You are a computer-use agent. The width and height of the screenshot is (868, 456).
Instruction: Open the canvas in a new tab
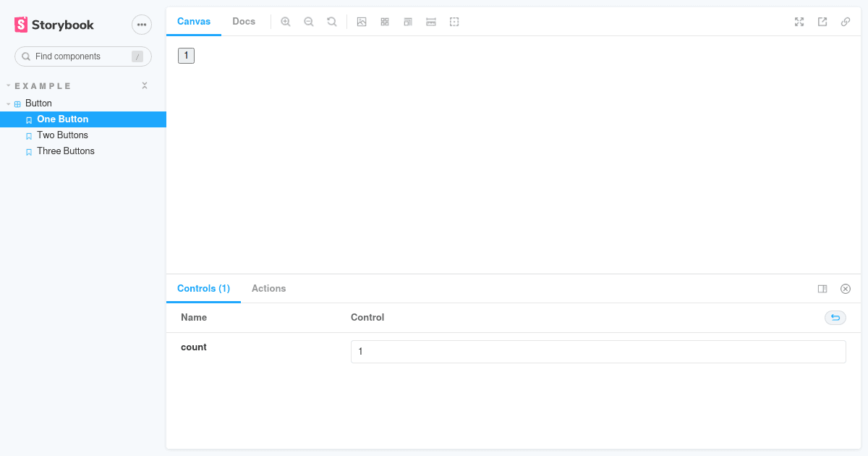point(822,22)
